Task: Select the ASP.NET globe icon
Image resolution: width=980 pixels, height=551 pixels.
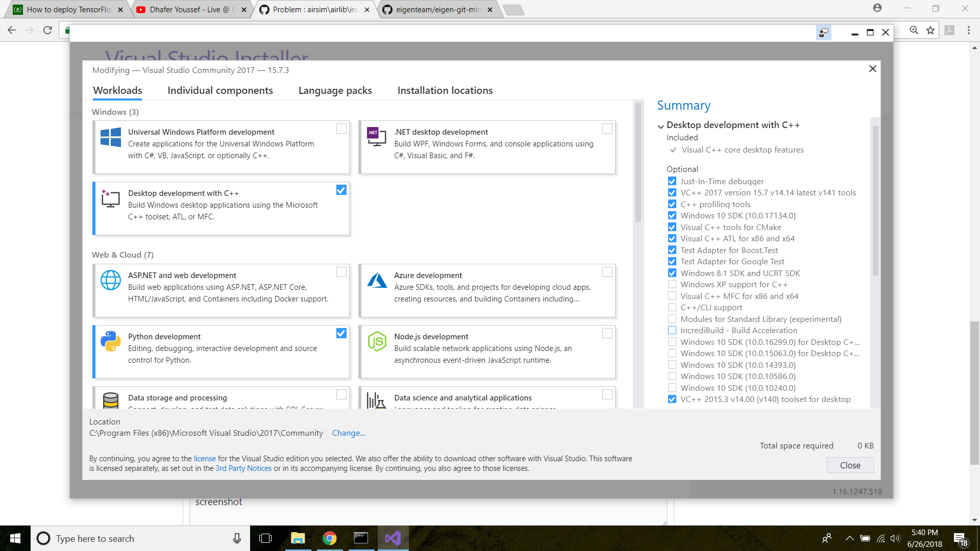Action: 110,280
